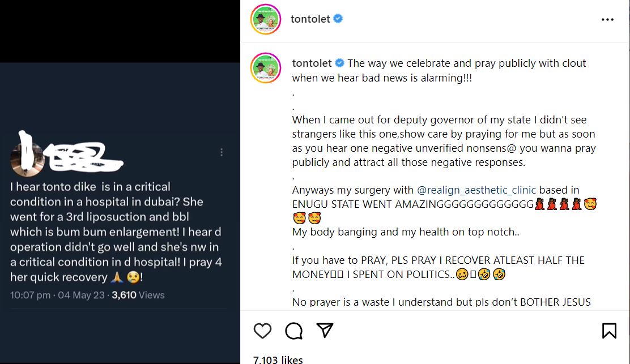Open the post's three-dot more options menu
The image size is (630, 364).
click(607, 19)
